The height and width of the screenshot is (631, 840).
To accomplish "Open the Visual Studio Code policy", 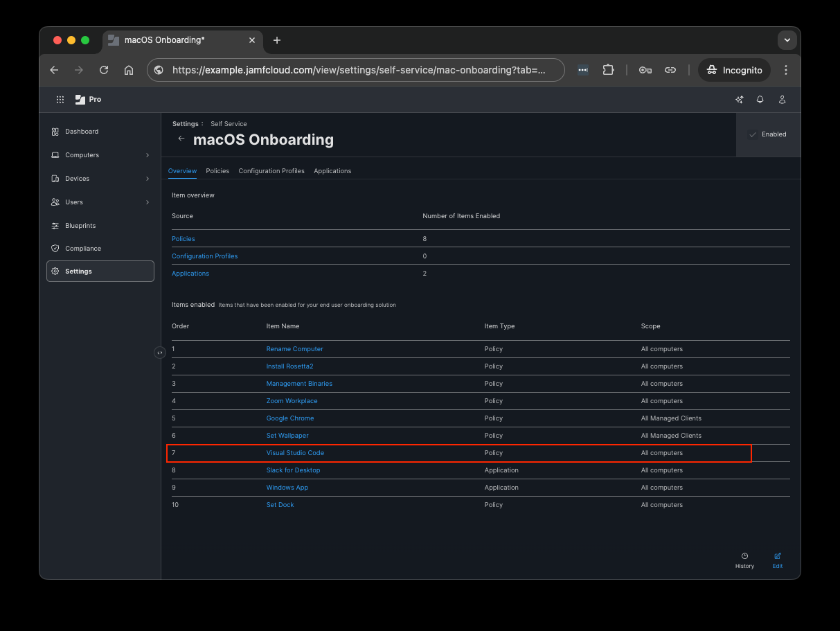I will coord(295,453).
